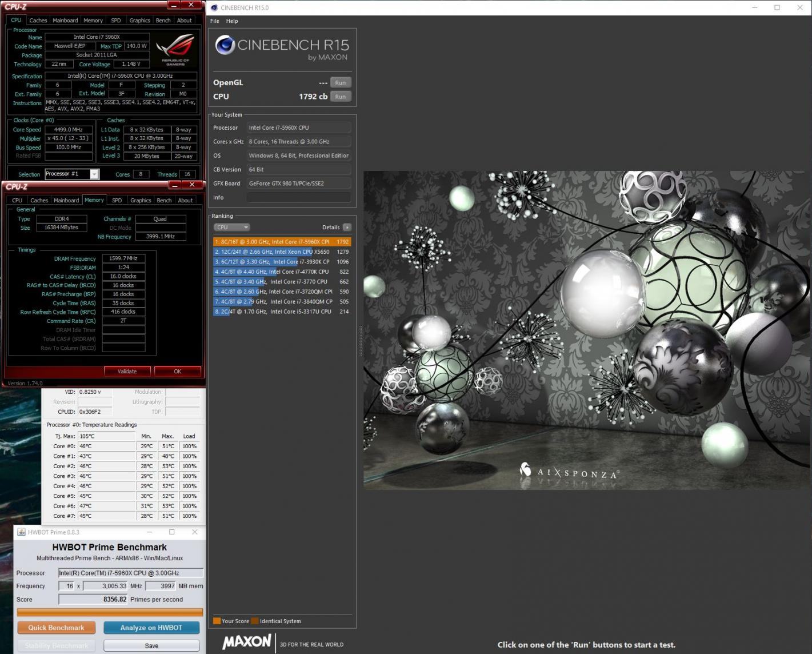This screenshot has height=654, width=812.
Task: Open the File menu in Cinebench
Action: pos(215,21)
